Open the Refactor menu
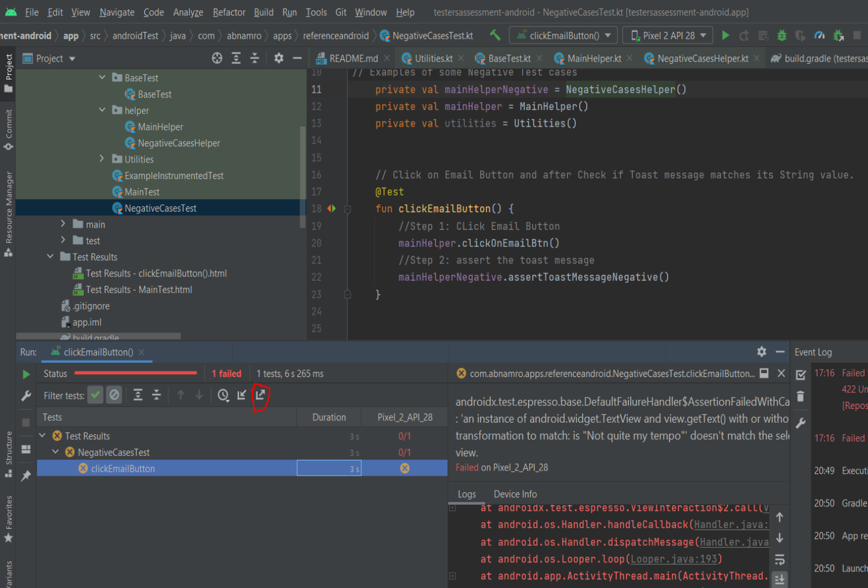The image size is (868, 588). 229,12
